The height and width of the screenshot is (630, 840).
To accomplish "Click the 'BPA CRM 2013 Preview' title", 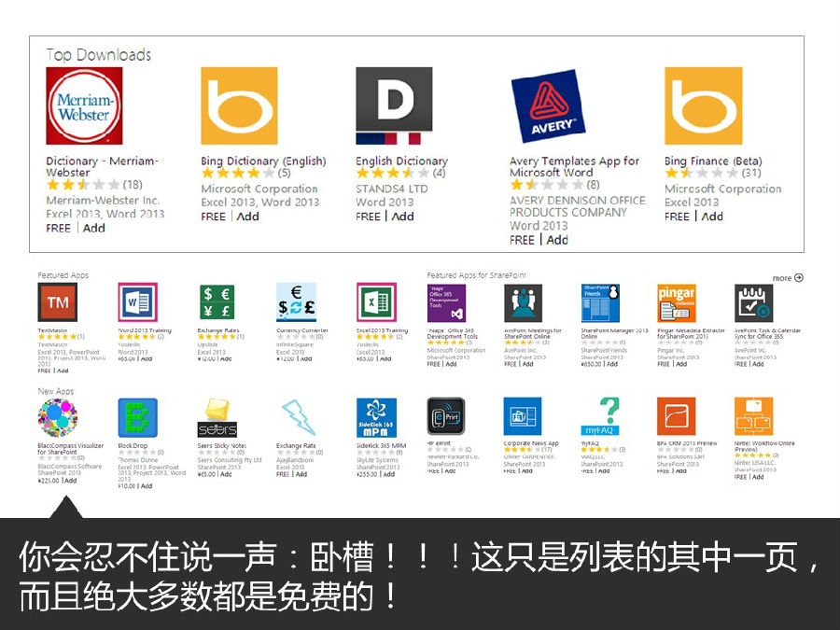I will (x=687, y=443).
